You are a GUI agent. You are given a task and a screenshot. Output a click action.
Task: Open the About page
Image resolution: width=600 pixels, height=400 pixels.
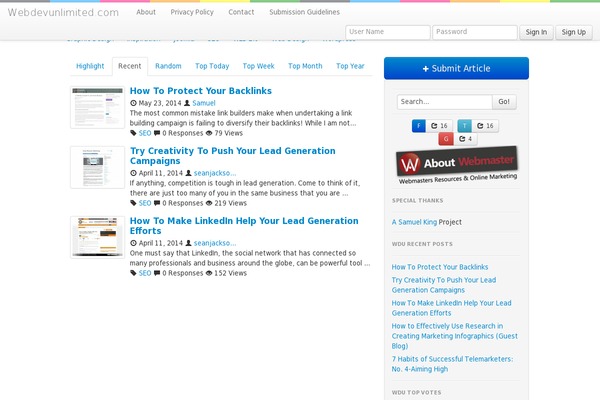tap(146, 12)
